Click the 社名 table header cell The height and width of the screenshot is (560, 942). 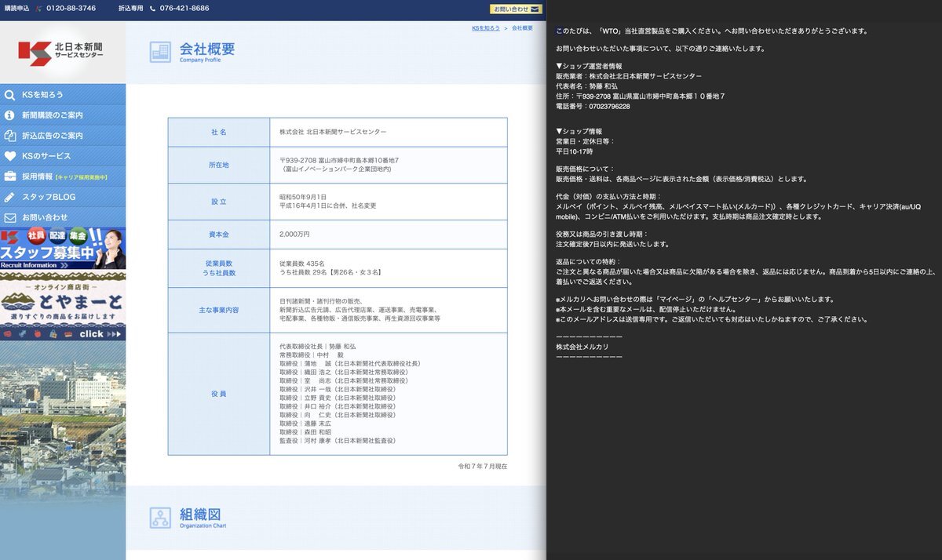pos(219,133)
